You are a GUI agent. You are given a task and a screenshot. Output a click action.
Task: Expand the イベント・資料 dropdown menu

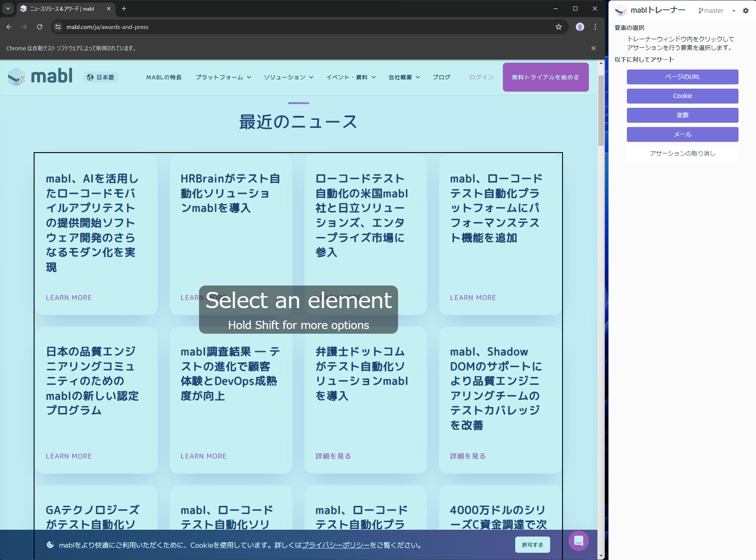click(x=351, y=77)
